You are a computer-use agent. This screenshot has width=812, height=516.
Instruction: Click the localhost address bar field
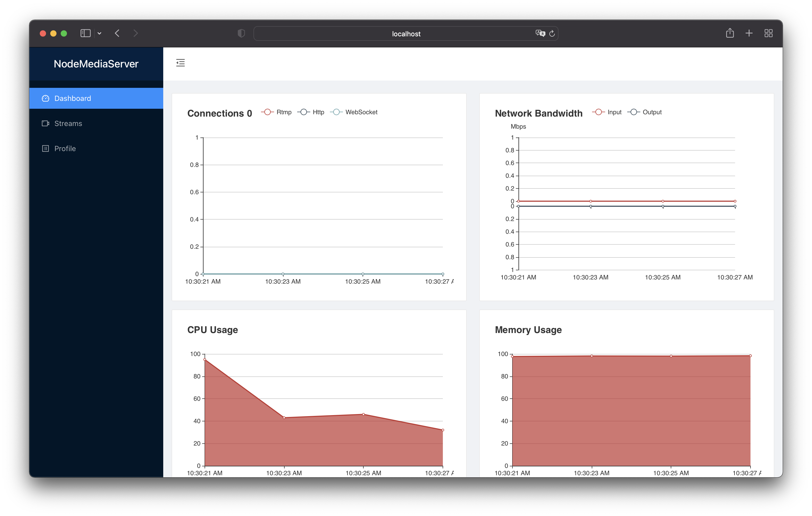406,33
